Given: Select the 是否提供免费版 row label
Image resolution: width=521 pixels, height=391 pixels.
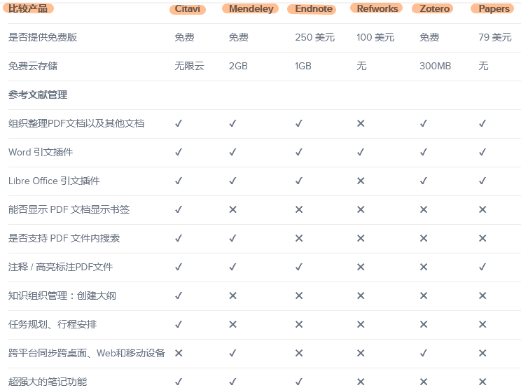Looking at the screenshot, I should pos(43,37).
